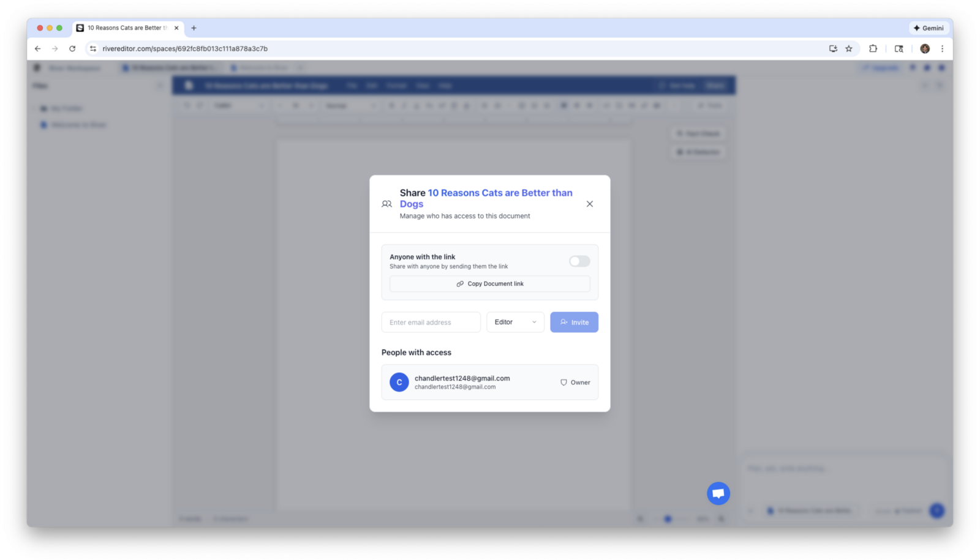Click the back navigation arrow
The width and height of the screenshot is (980, 560).
[37, 48]
